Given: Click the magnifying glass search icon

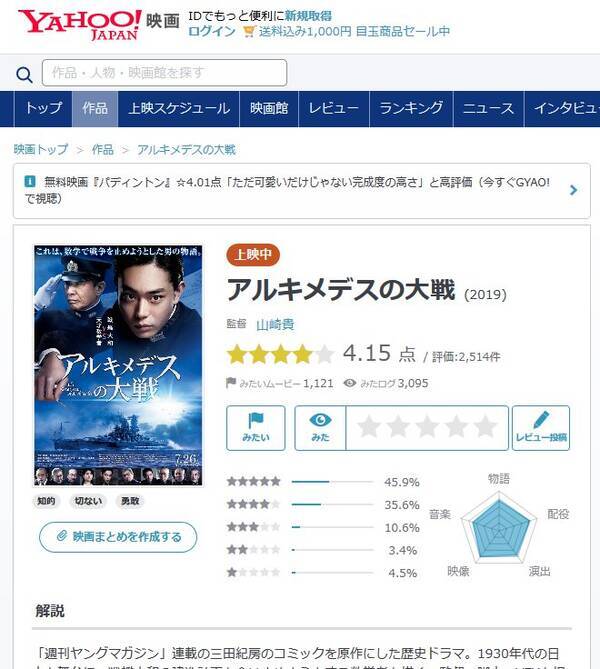Looking at the screenshot, I should click(24, 74).
